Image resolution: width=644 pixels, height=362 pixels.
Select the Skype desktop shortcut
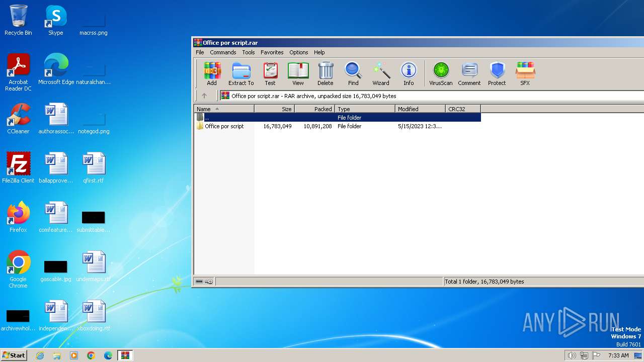(56, 21)
